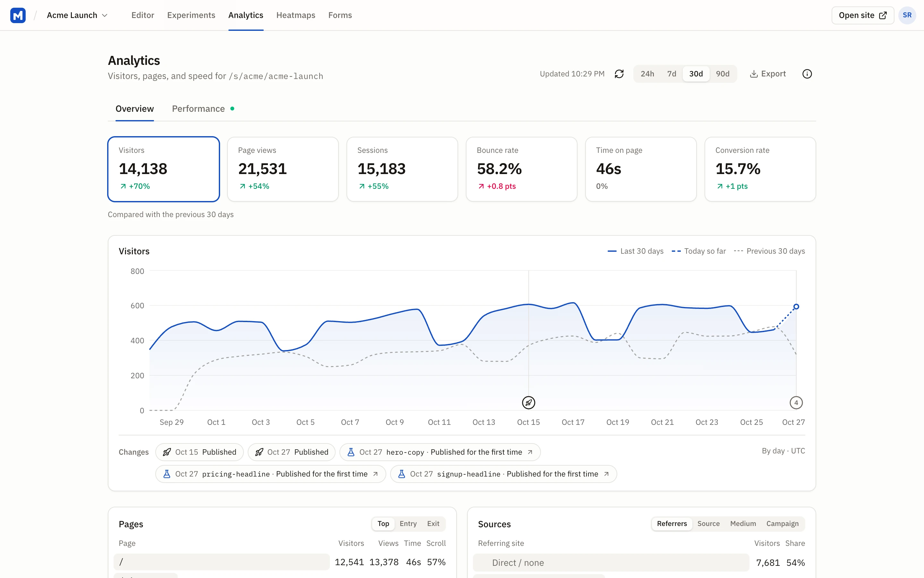
Task: Switch Pages table to Entry
Action: [x=408, y=524]
